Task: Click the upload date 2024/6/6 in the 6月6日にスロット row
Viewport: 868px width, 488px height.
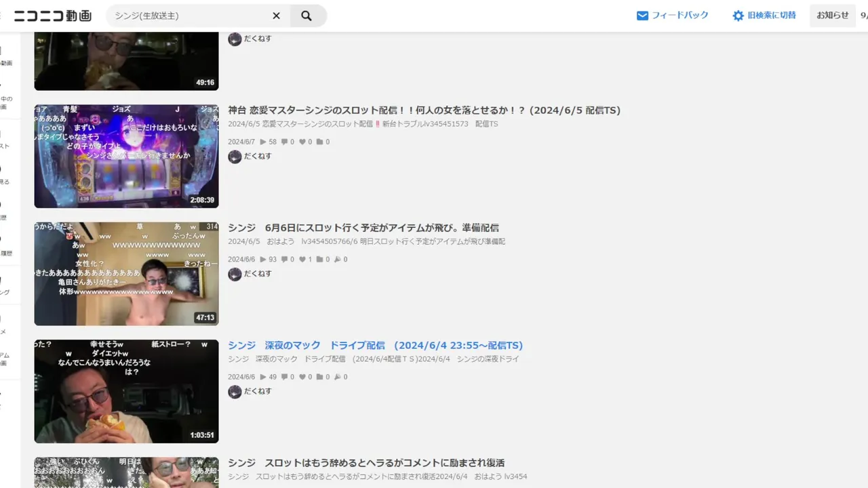Action: point(241,260)
